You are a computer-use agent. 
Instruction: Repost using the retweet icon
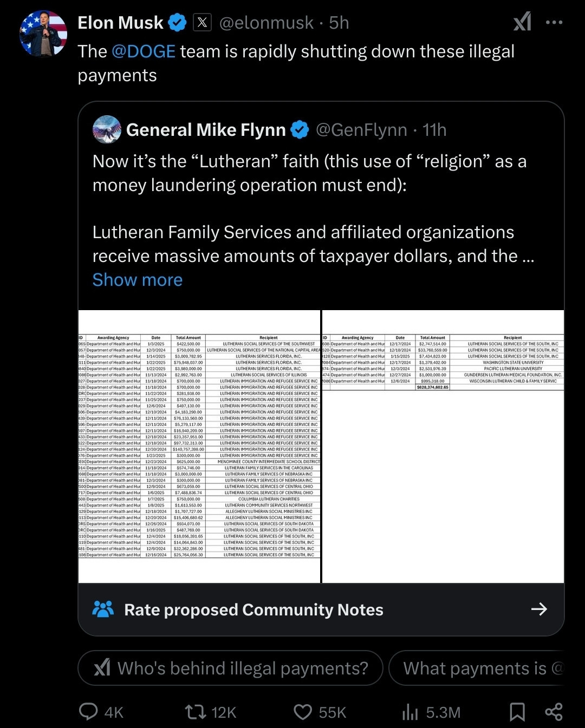[x=195, y=712]
